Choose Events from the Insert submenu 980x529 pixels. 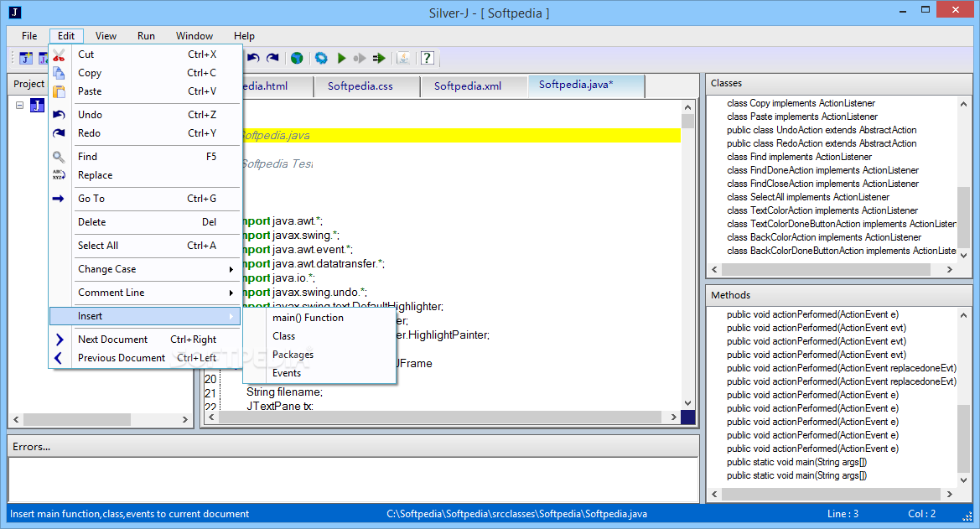point(319,373)
